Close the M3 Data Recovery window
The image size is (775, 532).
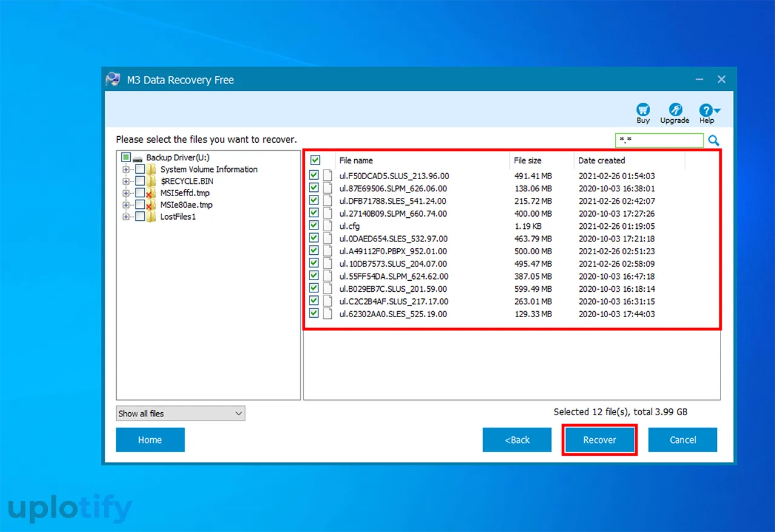tap(722, 79)
